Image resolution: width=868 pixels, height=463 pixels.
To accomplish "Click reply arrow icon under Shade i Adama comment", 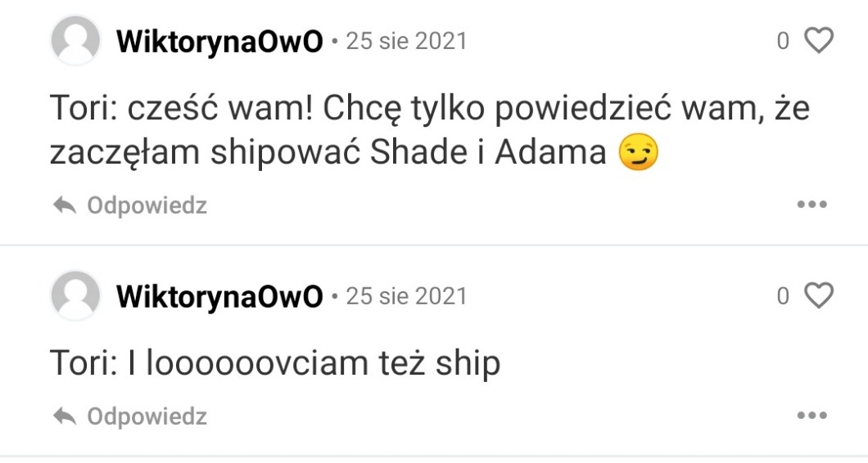I will point(64,205).
